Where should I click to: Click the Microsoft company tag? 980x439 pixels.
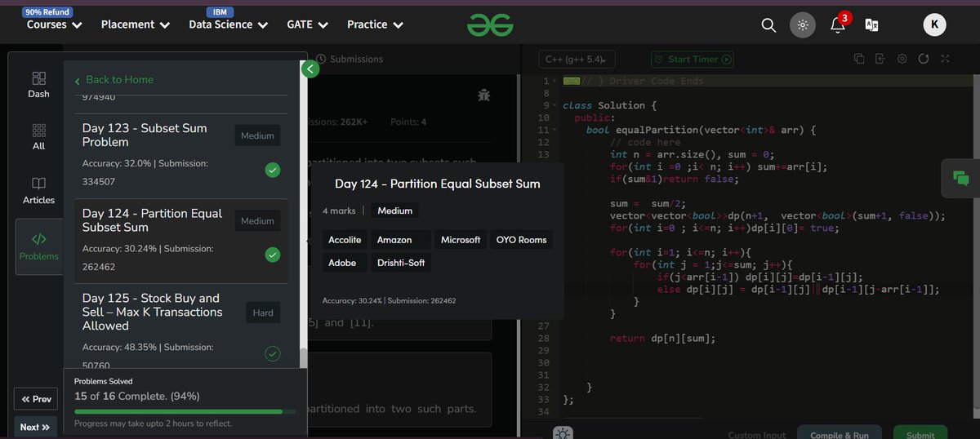[x=461, y=240]
